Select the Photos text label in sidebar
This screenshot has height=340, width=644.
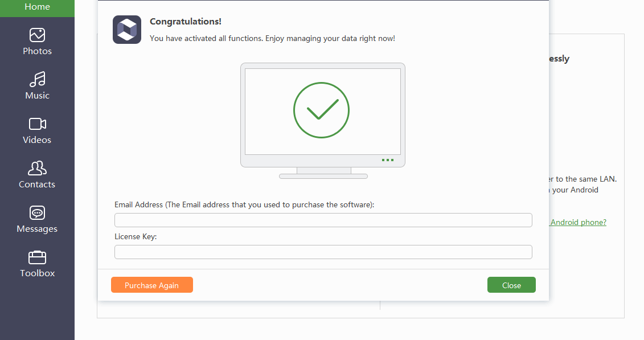(37, 51)
